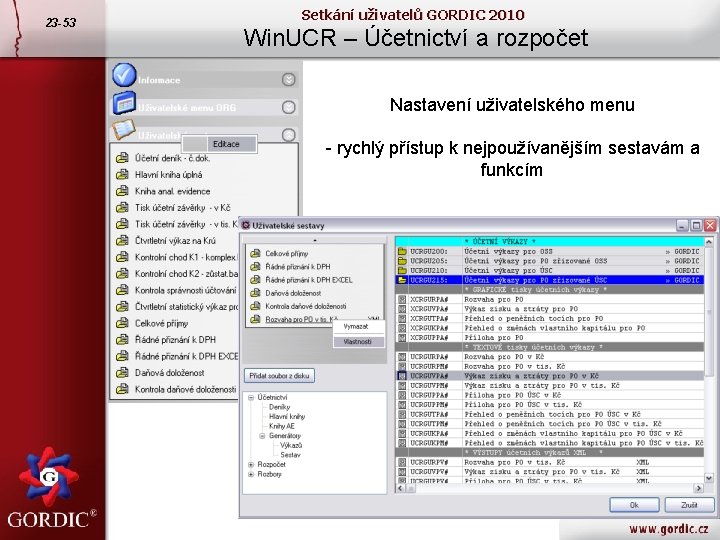The width and height of the screenshot is (720, 540).
Task: Click folder icon of UCRGU210 row
Action: (x=402, y=270)
